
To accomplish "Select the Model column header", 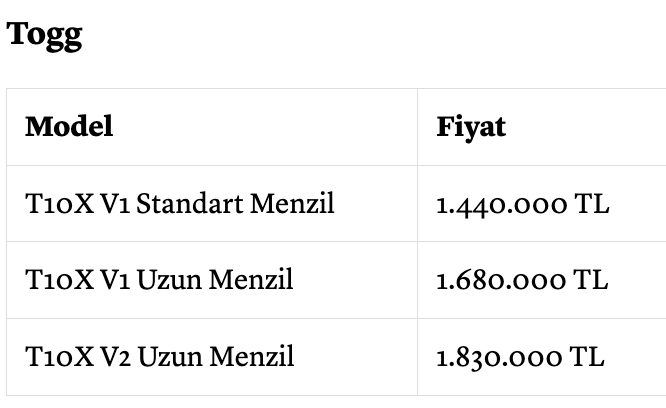I will [x=69, y=126].
